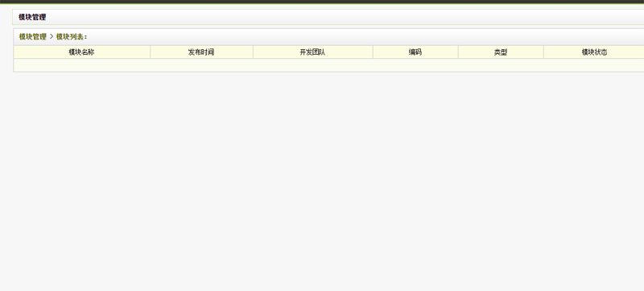Sort by the 发布时间 column header
This screenshot has width=644, height=291.
point(202,52)
